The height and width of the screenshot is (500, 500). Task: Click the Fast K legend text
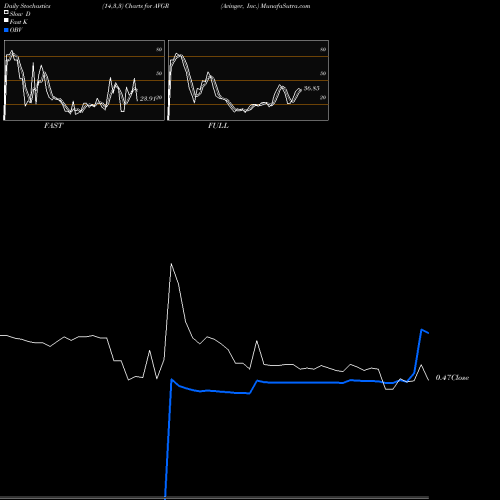pos(19,22)
